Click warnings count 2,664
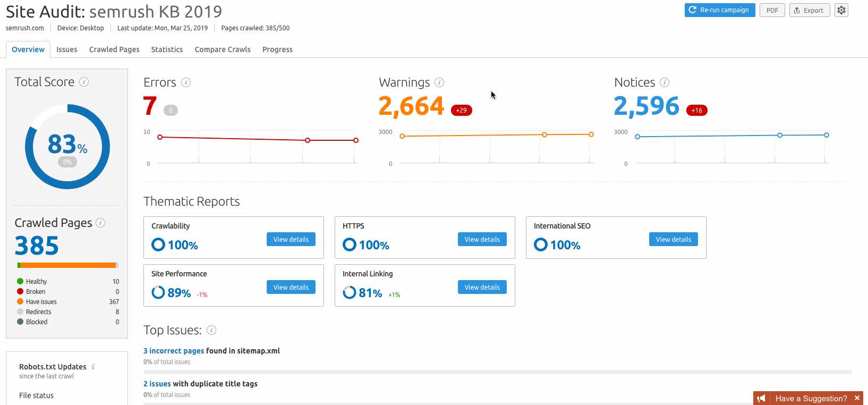The image size is (868, 405). (x=411, y=106)
